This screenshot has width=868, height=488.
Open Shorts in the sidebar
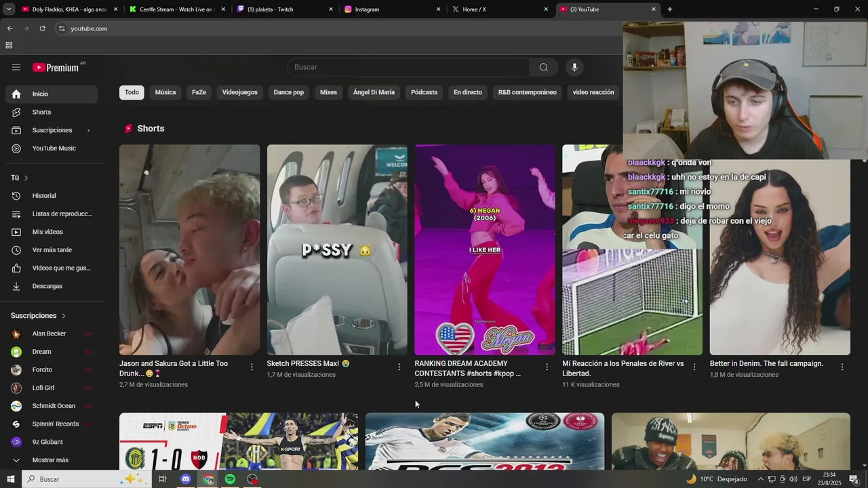52,112
